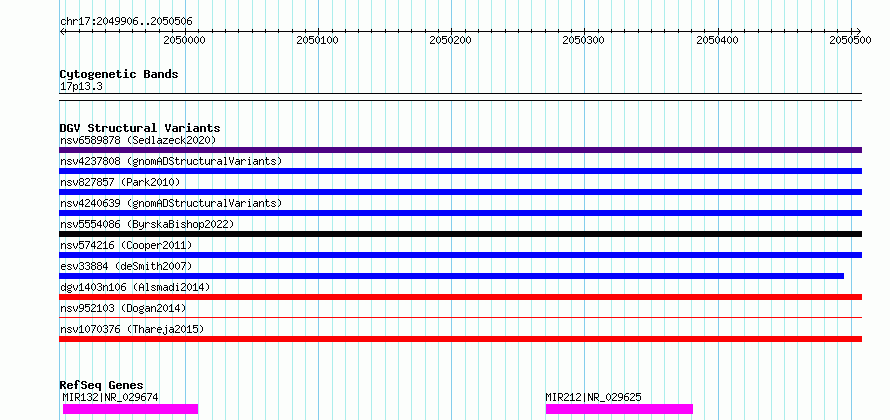Select the blue bar under nsv574216

pos(460,255)
